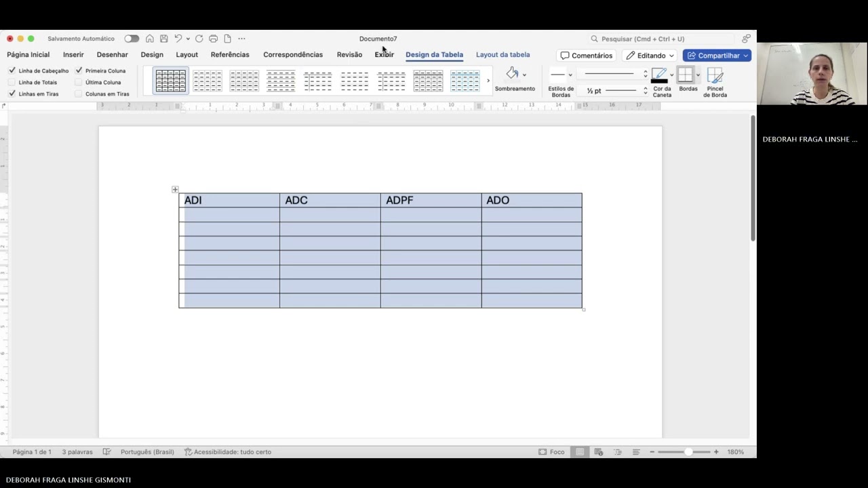Image resolution: width=868 pixels, height=488 pixels.
Task: Click the Página 1 de 1 indicator
Action: 32,452
